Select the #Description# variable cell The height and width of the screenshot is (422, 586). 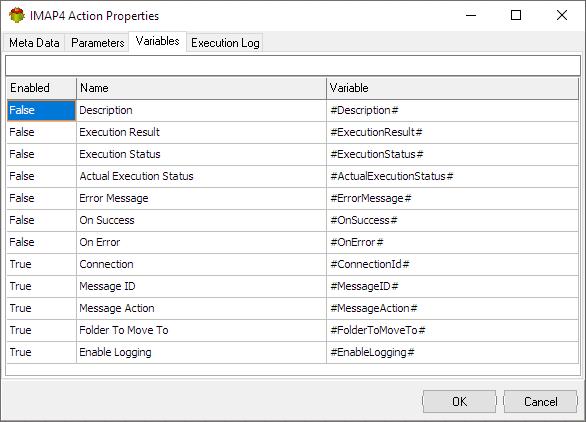click(x=453, y=111)
